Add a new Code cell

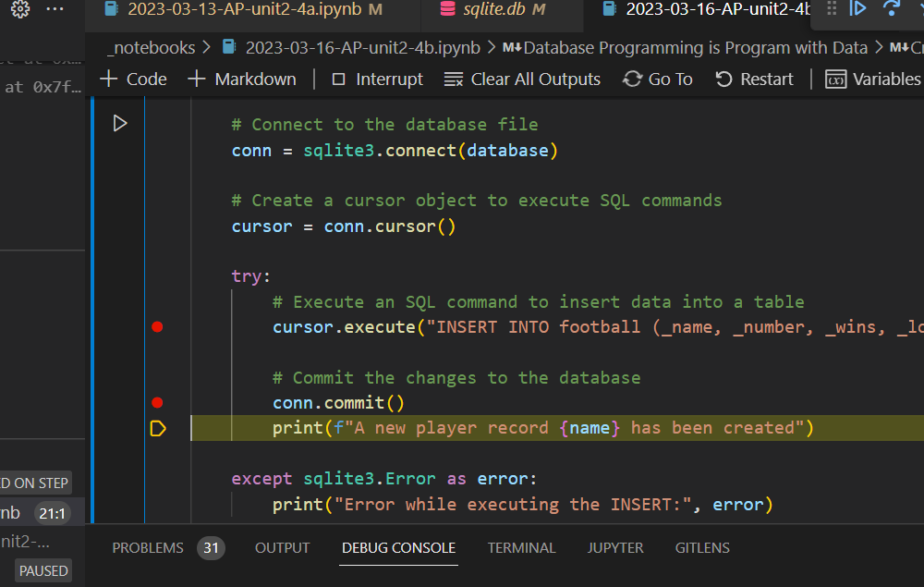tap(131, 79)
